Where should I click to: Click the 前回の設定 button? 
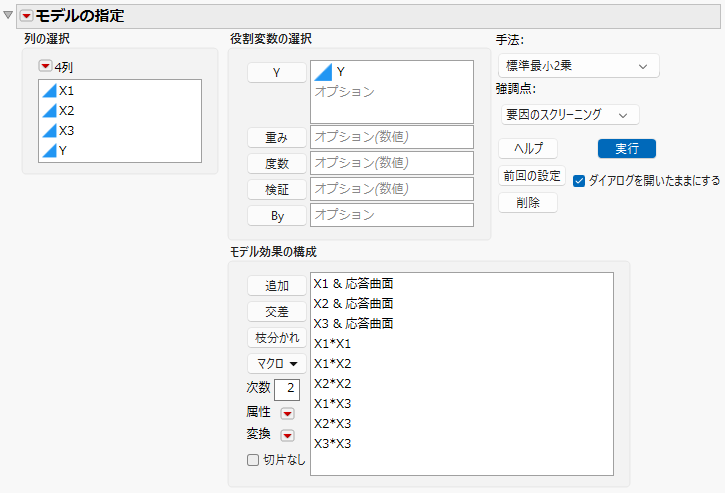point(532,176)
